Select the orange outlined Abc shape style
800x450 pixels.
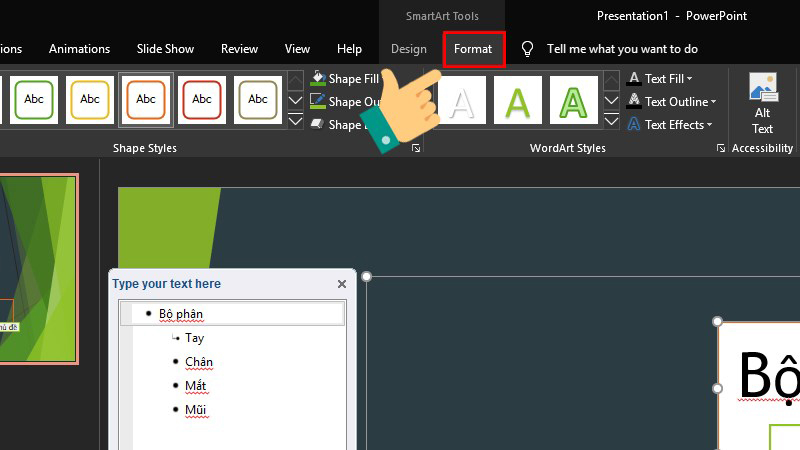(x=146, y=99)
